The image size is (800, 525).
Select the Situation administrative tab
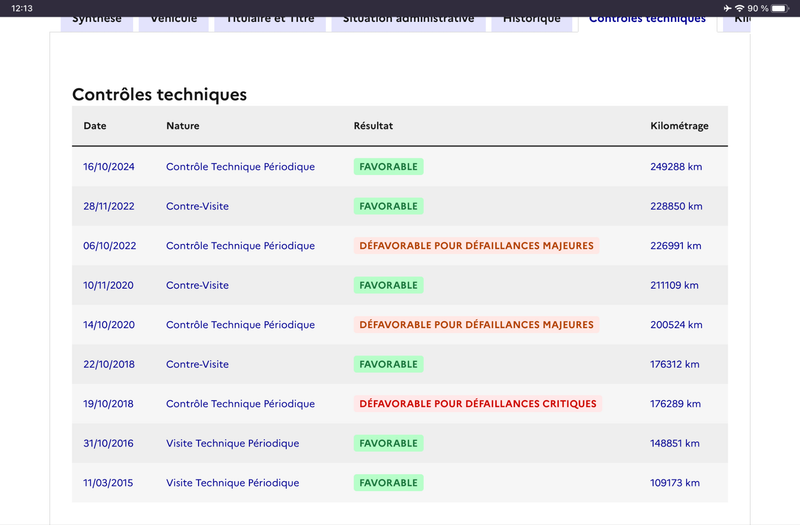[408, 24]
